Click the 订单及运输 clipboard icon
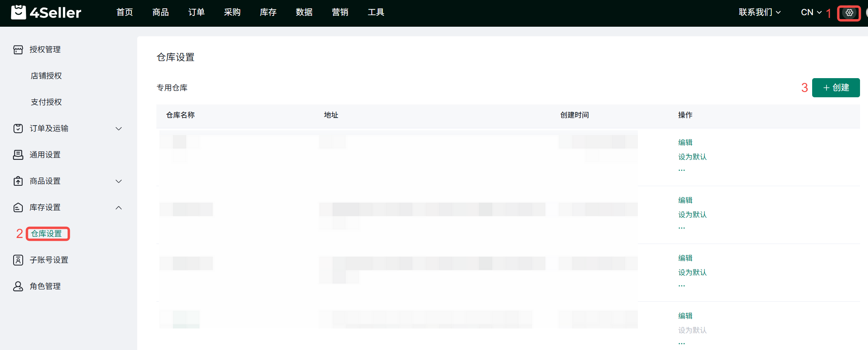Image resolution: width=868 pixels, height=350 pixels. click(18, 128)
